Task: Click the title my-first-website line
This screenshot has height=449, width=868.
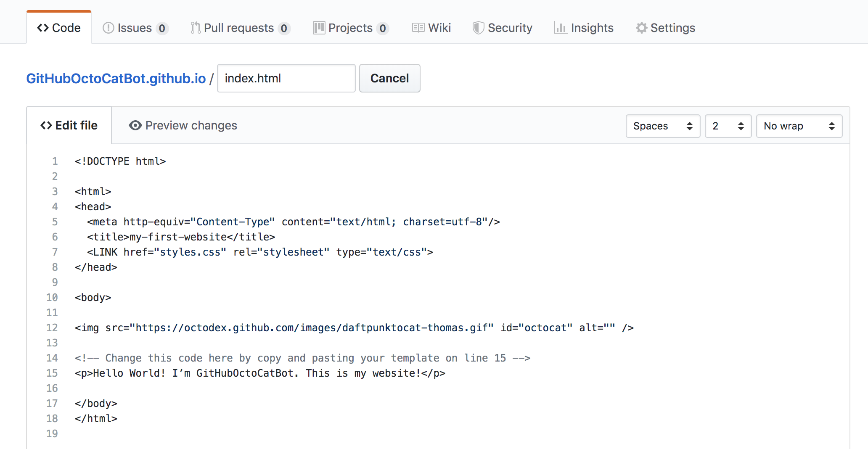Action: [181, 237]
